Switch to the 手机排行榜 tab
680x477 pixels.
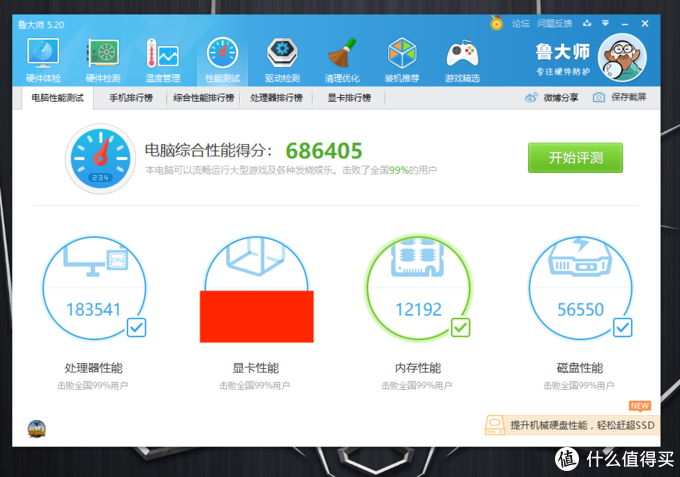point(131,98)
